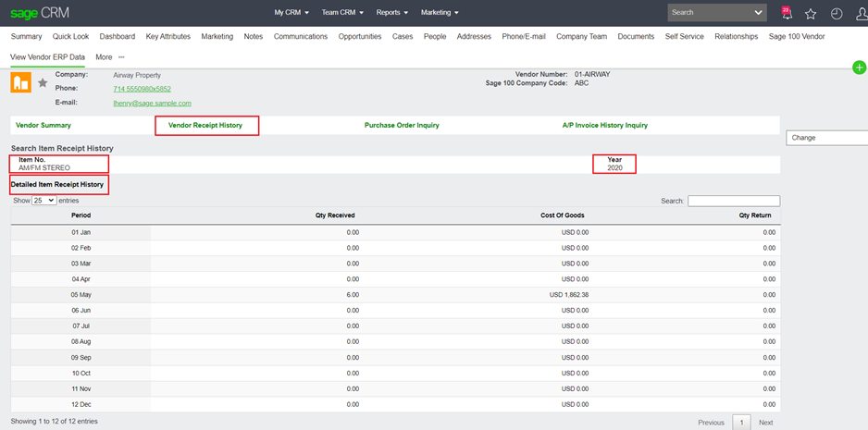Open the recent history clock icon
The width and height of the screenshot is (868, 430).
[x=837, y=14]
